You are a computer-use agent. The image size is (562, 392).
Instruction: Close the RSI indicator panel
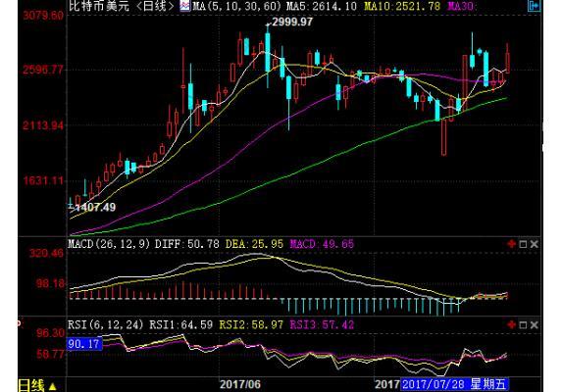coord(534,325)
